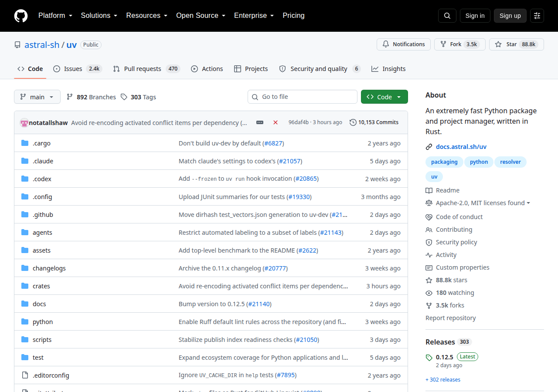558x392 pixels.
Task: Click the Notifications button
Action: point(404,44)
